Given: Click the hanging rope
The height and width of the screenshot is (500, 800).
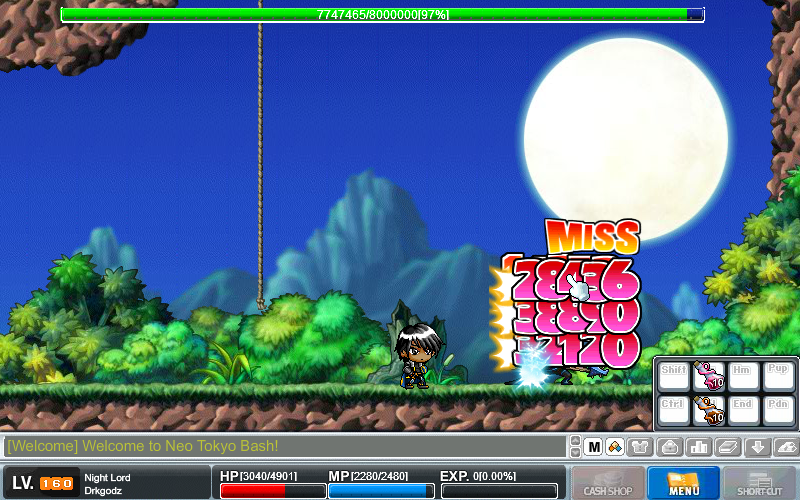Looking at the screenshot, I should (x=260, y=155).
